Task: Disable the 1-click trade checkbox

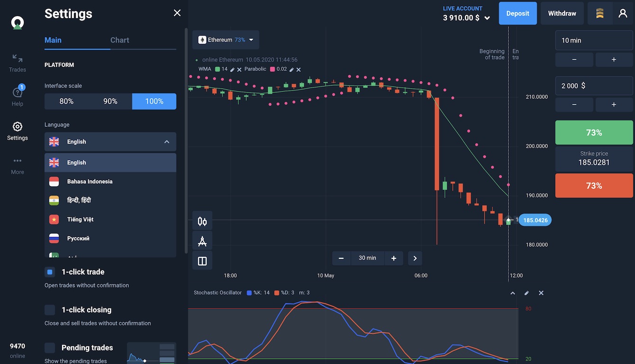Action: coord(50,272)
